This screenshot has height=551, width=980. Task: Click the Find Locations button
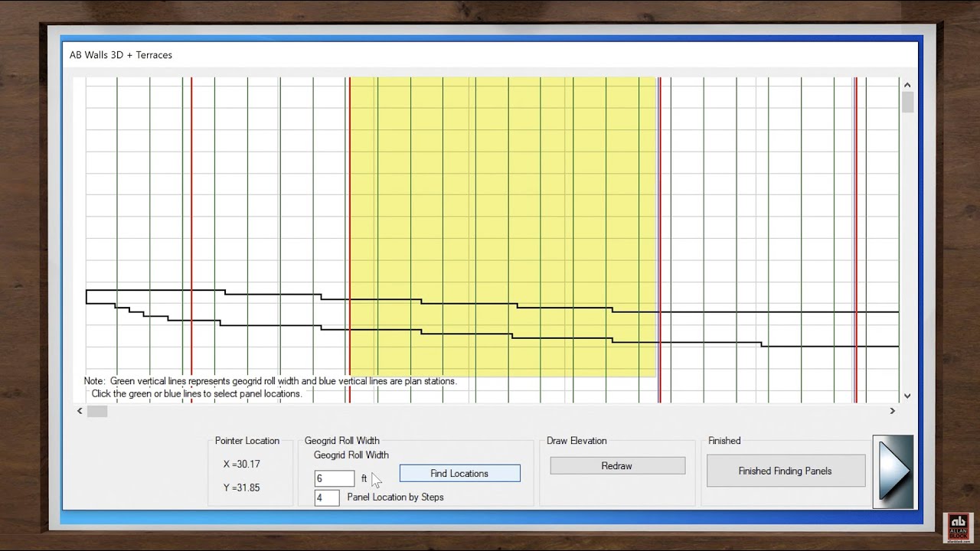click(x=459, y=474)
